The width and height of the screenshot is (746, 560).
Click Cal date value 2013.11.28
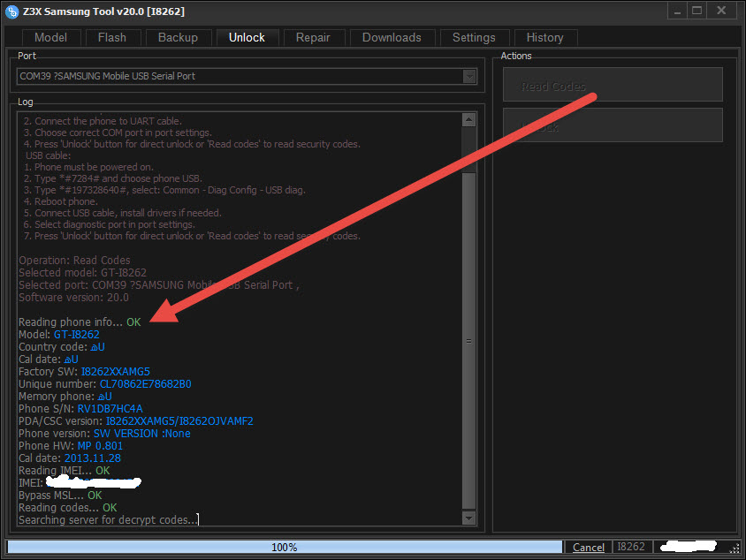92,458
